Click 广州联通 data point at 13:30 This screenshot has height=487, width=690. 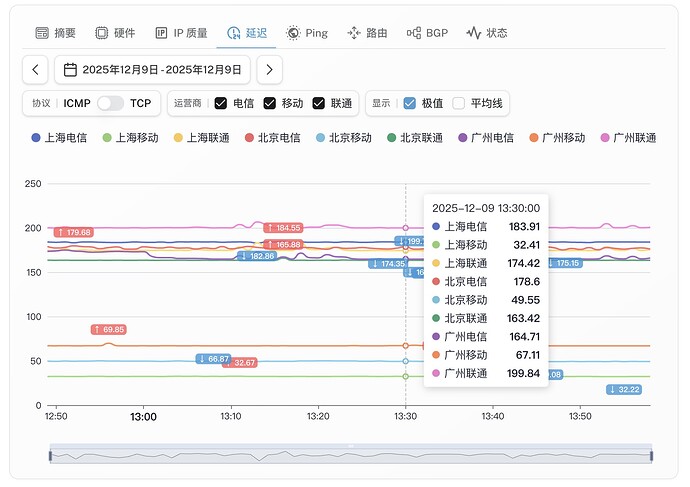coord(406,228)
